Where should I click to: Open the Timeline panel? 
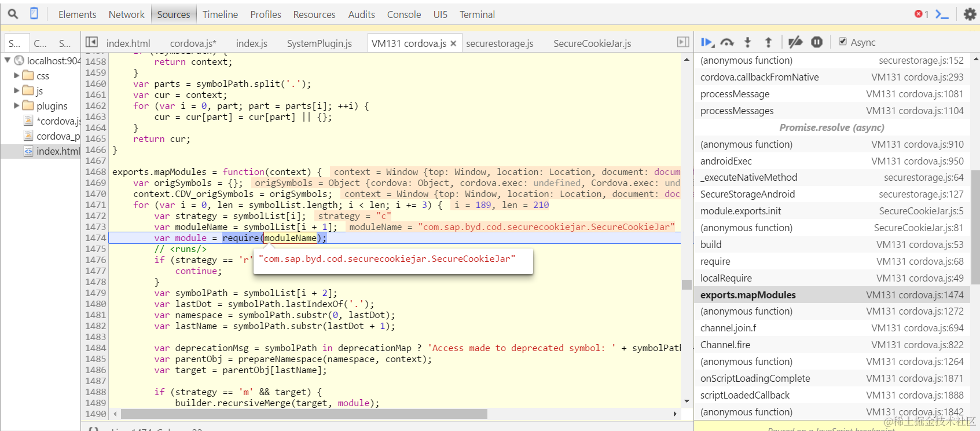click(220, 14)
